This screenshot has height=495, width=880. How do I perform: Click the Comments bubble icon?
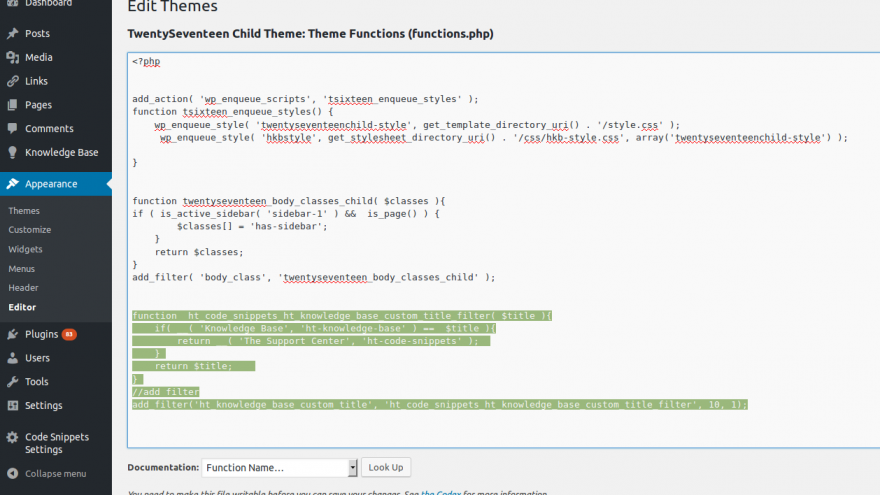12,129
